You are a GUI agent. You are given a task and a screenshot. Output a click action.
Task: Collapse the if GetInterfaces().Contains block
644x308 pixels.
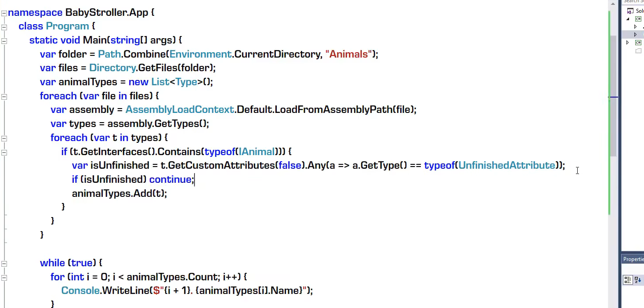point(4,152)
